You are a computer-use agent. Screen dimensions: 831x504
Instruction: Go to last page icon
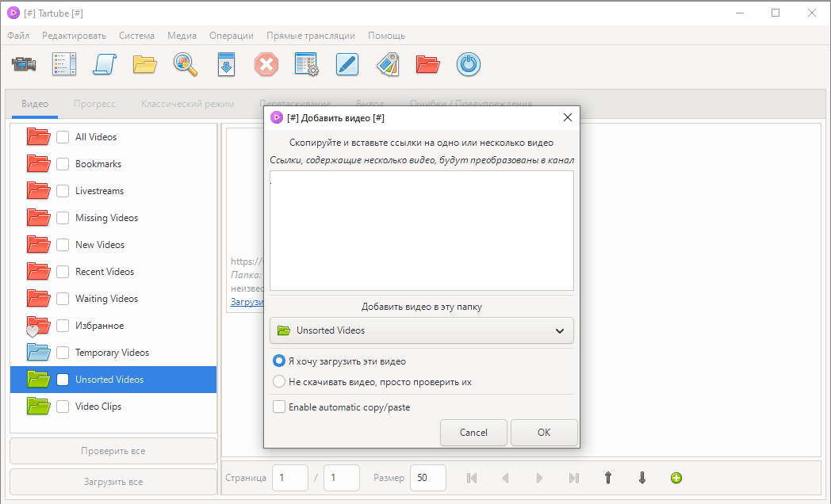(x=573, y=478)
